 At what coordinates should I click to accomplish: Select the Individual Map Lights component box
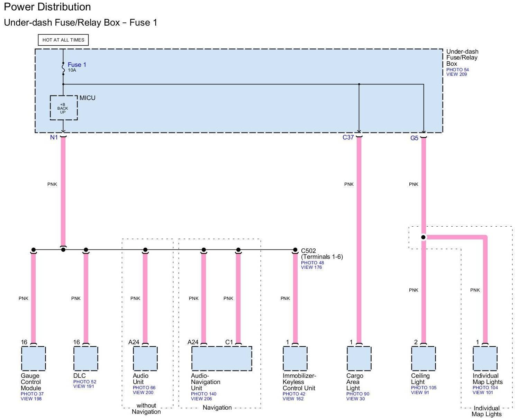tap(485, 358)
